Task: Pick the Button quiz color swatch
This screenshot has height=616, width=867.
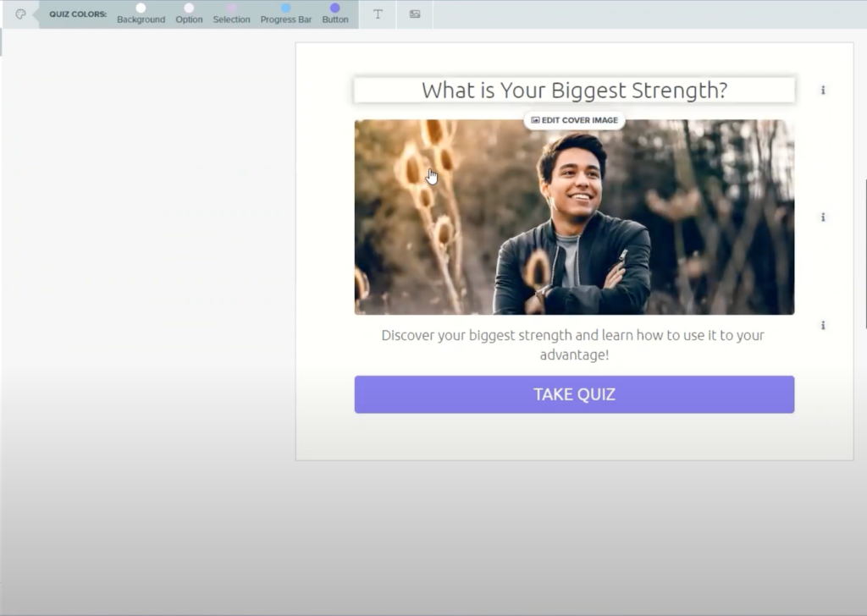Action: 335,8
